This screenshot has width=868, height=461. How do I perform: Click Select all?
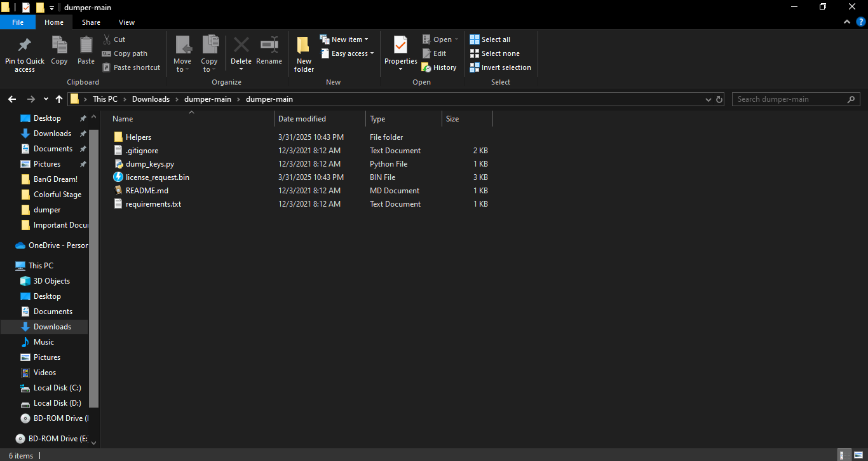[490, 39]
